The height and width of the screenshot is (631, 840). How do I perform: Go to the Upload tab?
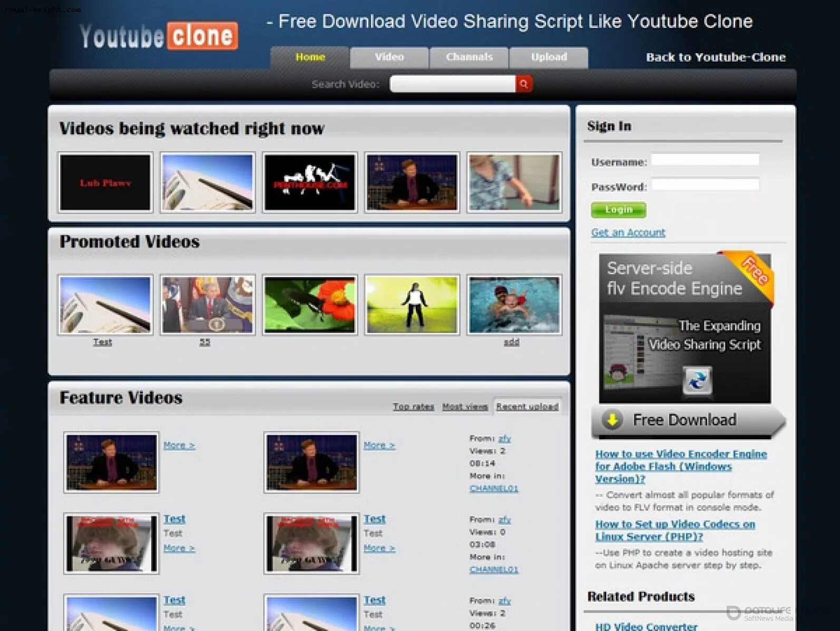point(549,57)
